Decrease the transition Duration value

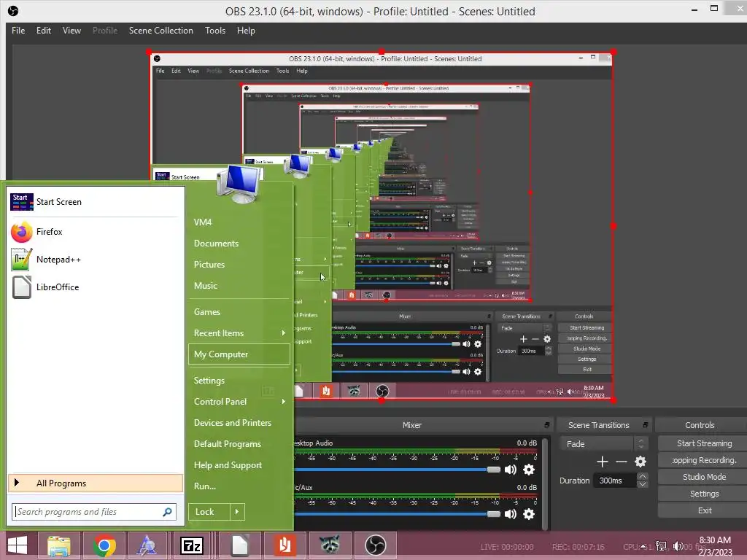tap(642, 484)
